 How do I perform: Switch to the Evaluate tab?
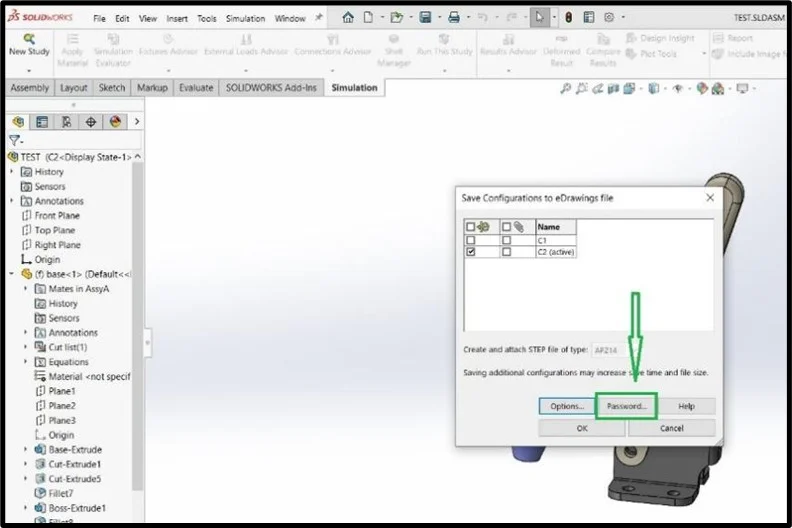coord(196,88)
